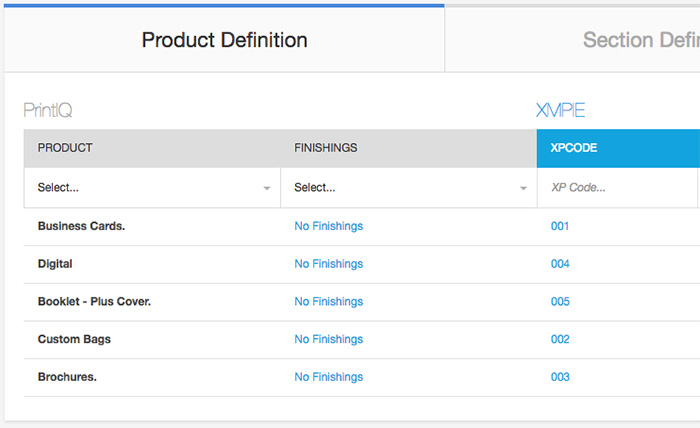The image size is (700, 428).
Task: Open No Finishings link for Booklet
Action: [x=328, y=302]
